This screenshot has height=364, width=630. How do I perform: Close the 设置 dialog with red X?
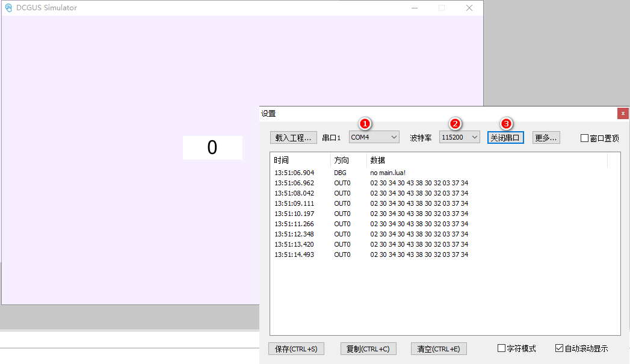click(x=623, y=113)
